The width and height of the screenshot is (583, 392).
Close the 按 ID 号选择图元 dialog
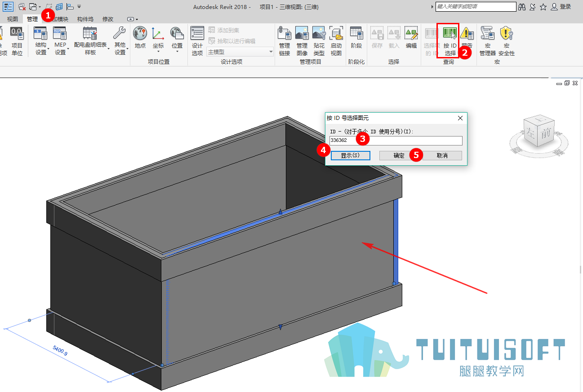tap(460, 118)
